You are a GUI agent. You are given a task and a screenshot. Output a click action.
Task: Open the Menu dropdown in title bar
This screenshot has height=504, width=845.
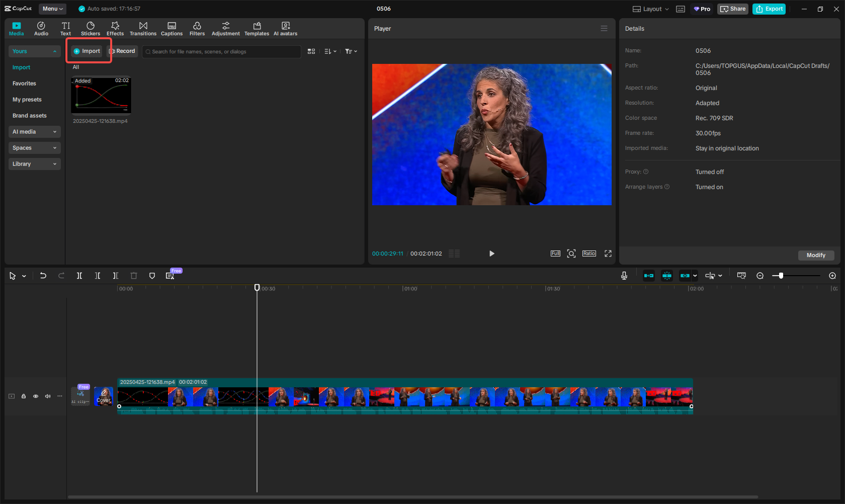pos(53,9)
